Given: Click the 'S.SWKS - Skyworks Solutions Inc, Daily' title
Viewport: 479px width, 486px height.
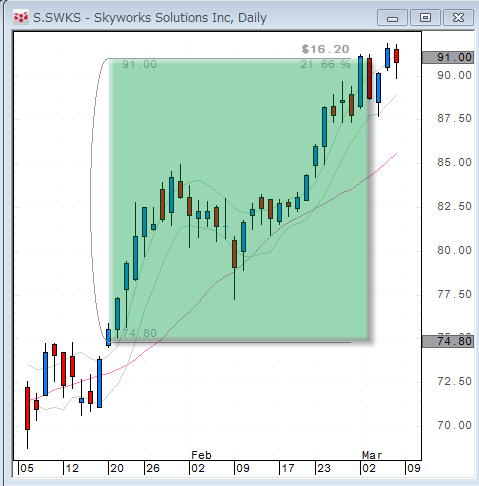Looking at the screenshot, I should pyautogui.click(x=150, y=18).
